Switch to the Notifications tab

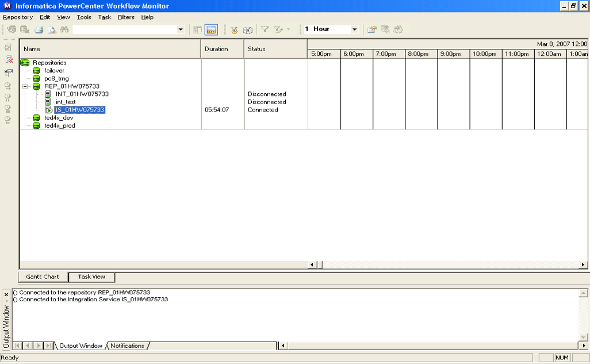coord(128,346)
